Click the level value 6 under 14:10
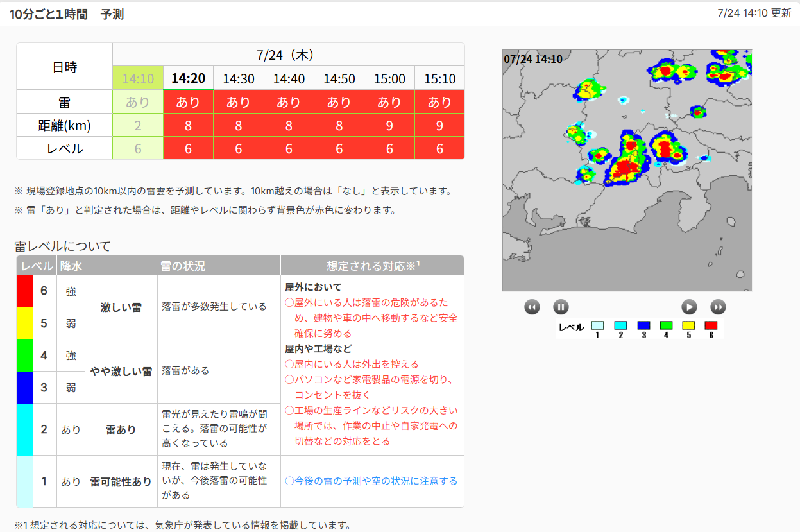Image resolution: width=800 pixels, height=532 pixels. point(138,149)
